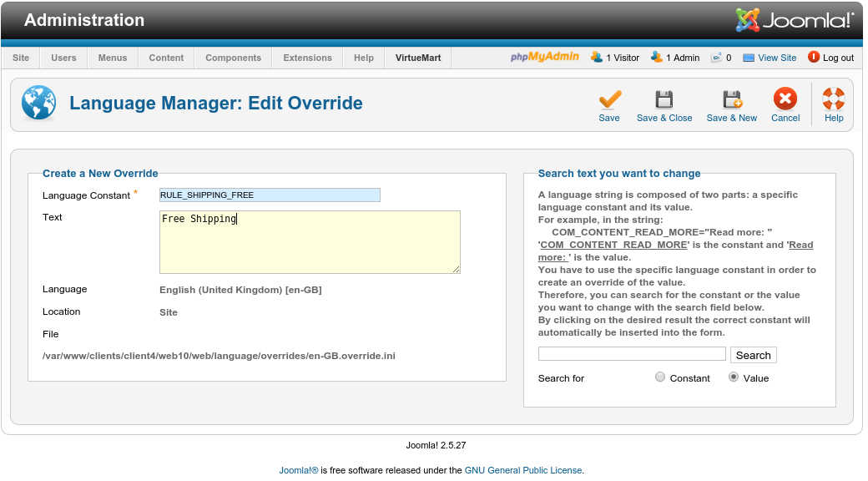Image resolution: width=868 pixels, height=481 pixels.
Task: Click the Save & New icon
Action: (x=732, y=100)
